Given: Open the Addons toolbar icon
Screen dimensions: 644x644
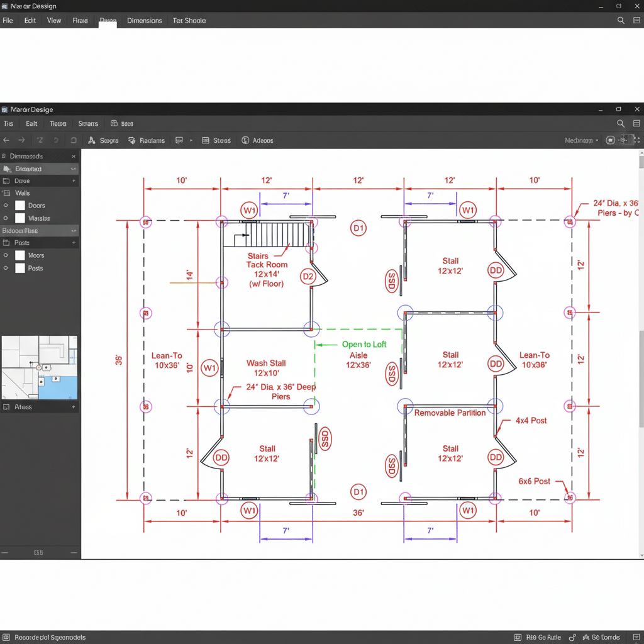Looking at the screenshot, I should coord(257,140).
